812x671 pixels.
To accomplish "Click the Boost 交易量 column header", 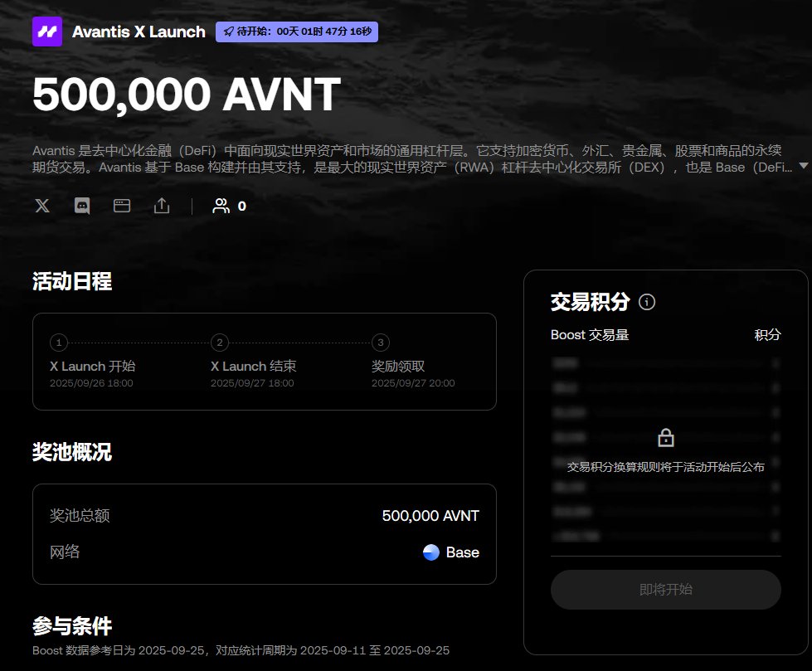I will click(x=590, y=335).
